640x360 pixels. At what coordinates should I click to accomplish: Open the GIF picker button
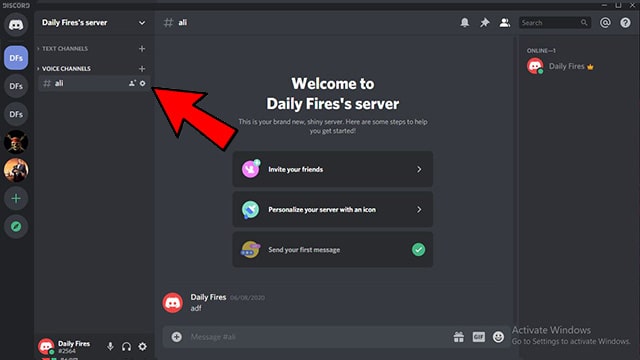pos(479,337)
